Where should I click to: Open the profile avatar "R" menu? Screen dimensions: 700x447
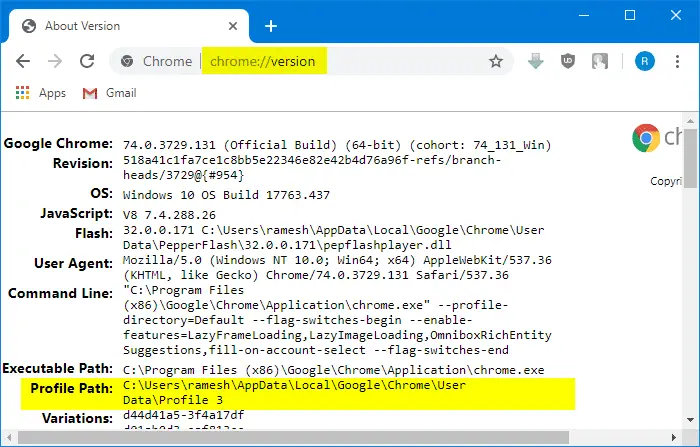point(645,61)
